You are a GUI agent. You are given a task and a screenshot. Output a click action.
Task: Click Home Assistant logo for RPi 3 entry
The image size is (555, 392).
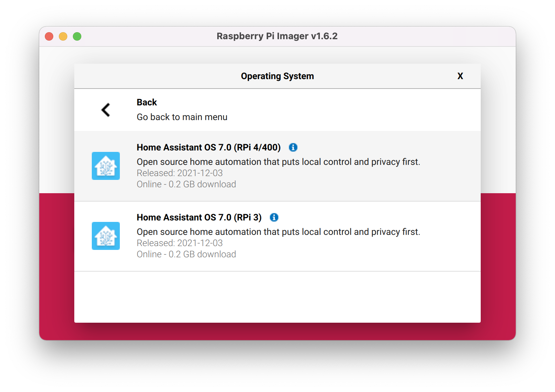click(x=106, y=236)
